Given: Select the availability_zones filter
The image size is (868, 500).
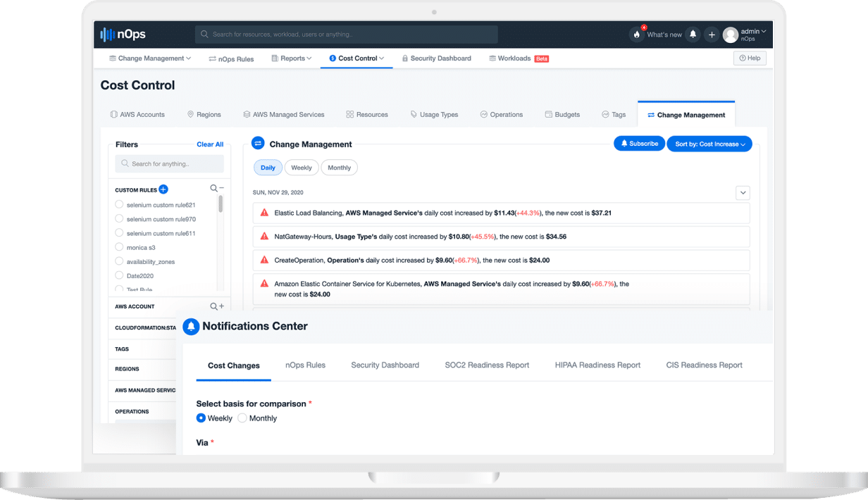Looking at the screenshot, I should point(119,261).
